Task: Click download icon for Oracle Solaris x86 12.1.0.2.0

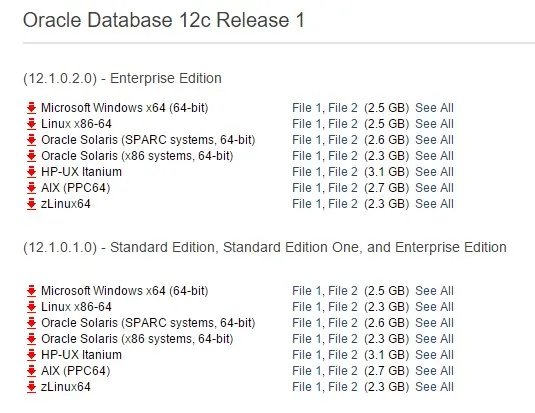Action: click(31, 156)
